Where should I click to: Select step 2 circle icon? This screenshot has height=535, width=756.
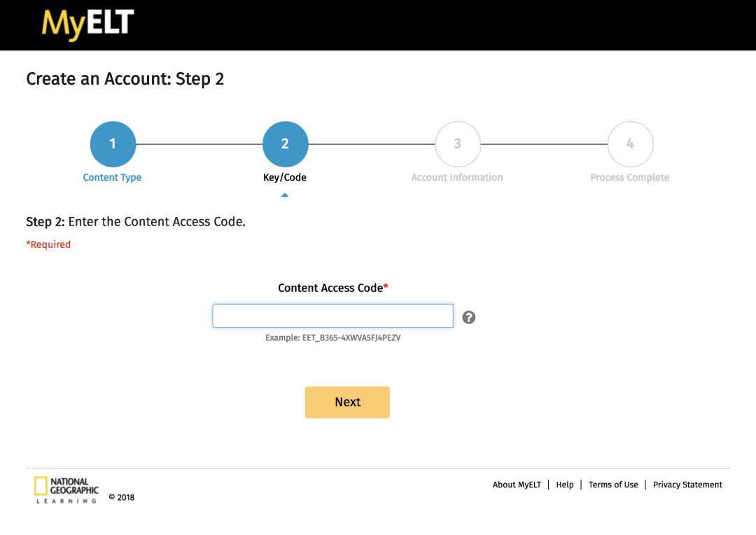coord(286,144)
